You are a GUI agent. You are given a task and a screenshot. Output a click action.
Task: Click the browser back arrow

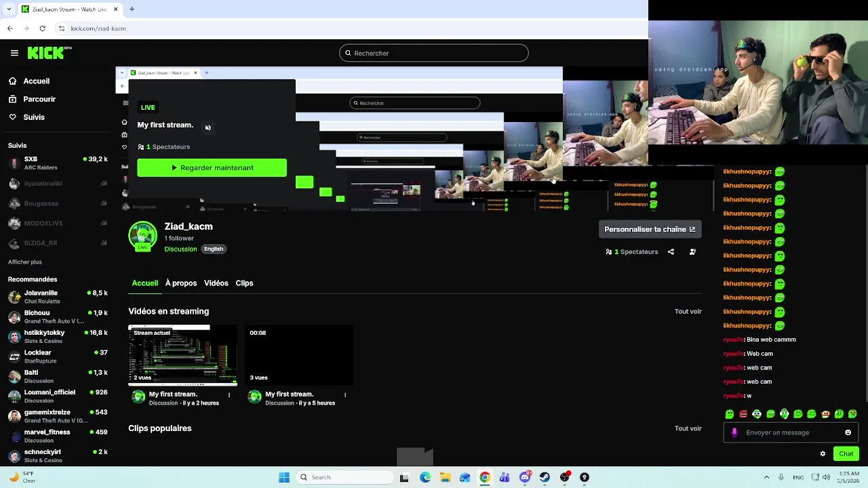(x=9, y=28)
